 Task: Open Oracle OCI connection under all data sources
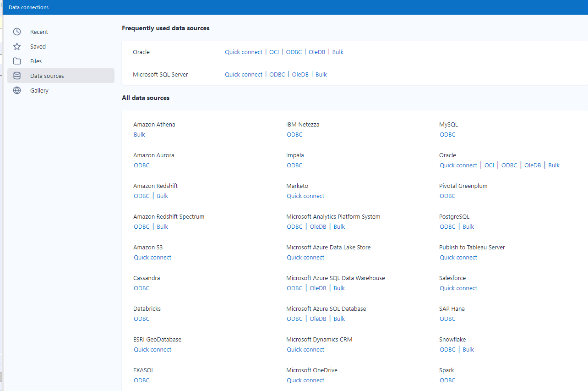tap(489, 165)
